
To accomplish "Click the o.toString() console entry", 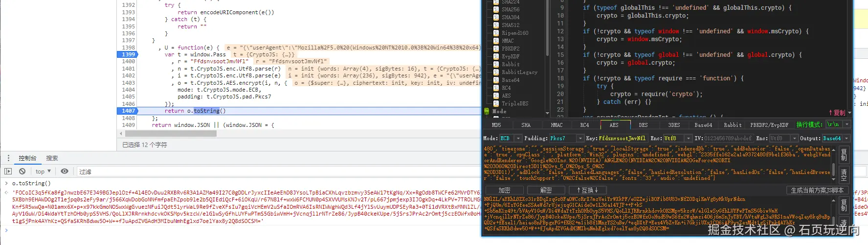I will 31,183.
